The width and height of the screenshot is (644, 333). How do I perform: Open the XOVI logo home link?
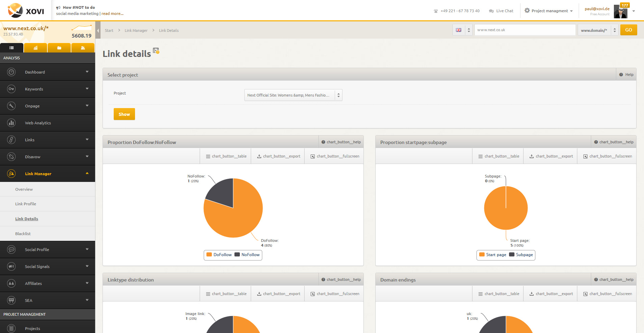26,10
